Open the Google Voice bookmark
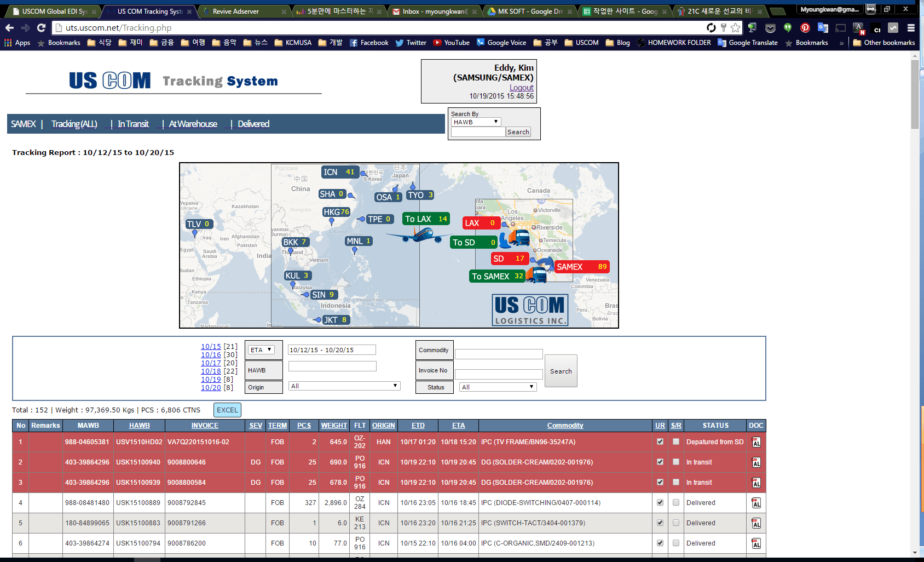The width and height of the screenshot is (924, 562). 501,43
